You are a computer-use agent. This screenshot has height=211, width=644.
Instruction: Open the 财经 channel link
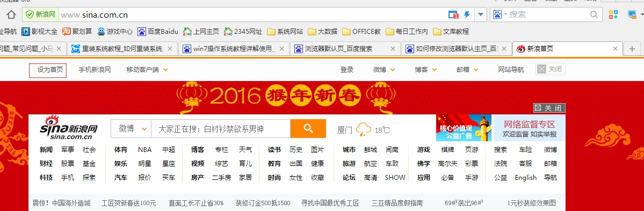[x=46, y=163]
